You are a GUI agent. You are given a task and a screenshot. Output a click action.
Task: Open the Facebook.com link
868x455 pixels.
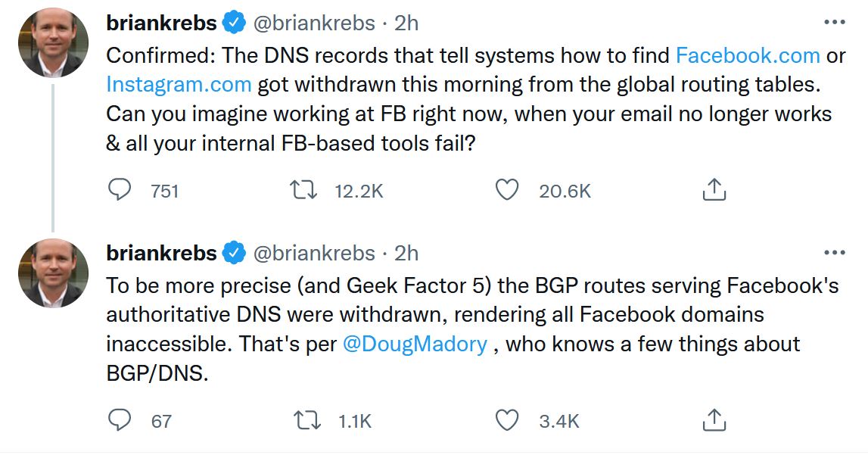tap(747, 55)
